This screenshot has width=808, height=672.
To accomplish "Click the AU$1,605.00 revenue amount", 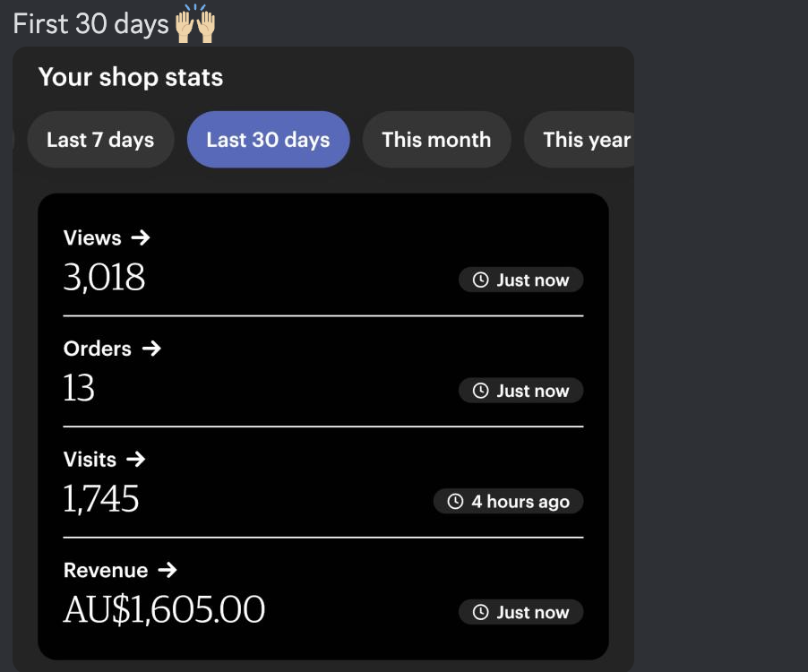I will [164, 610].
